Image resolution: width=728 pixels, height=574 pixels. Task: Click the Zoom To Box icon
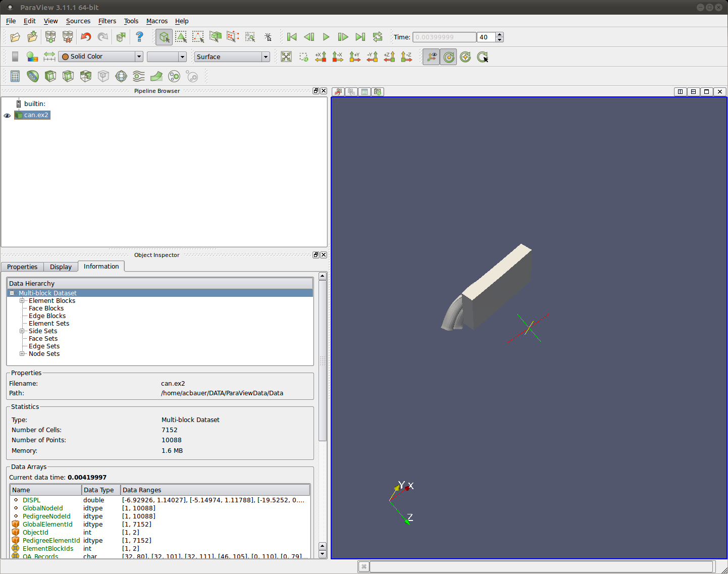tap(303, 57)
